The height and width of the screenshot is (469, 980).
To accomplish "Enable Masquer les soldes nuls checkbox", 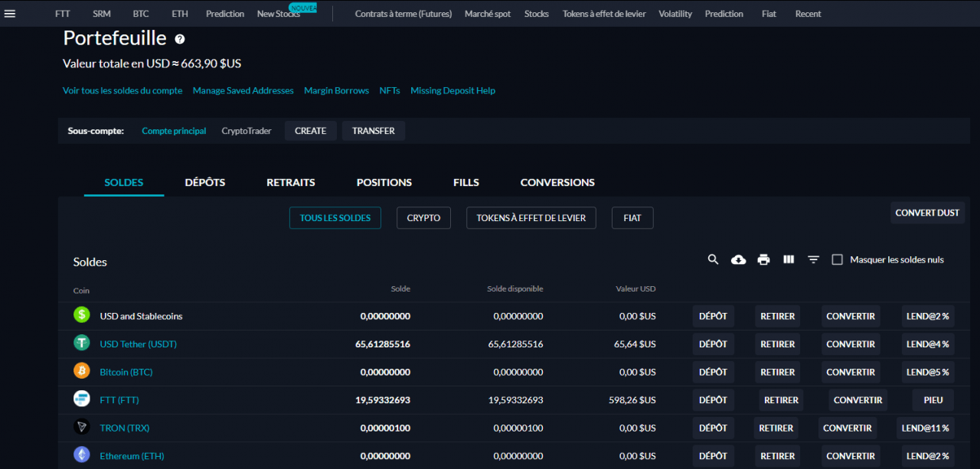I will 837,260.
